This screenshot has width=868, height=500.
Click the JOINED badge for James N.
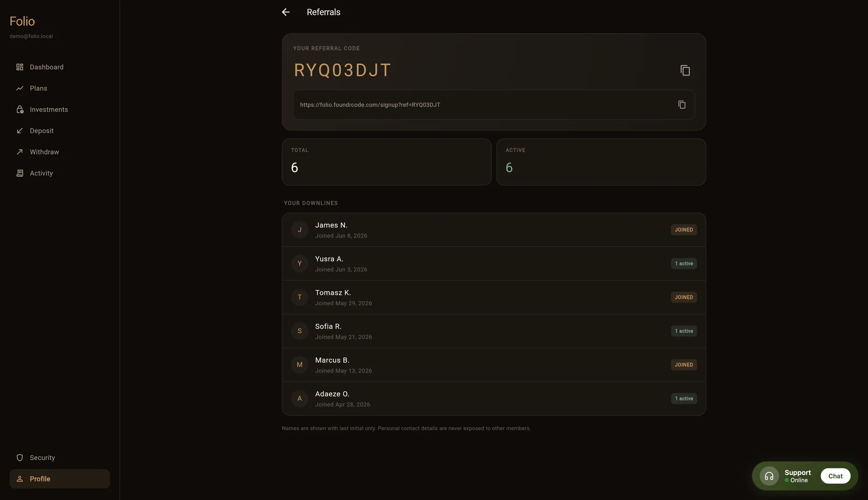tap(684, 230)
